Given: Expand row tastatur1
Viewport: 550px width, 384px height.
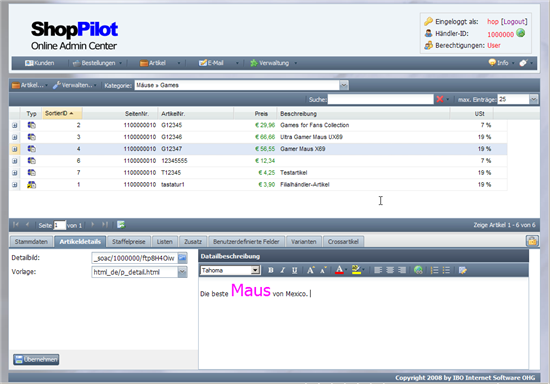Looking at the screenshot, I should click(15, 185).
